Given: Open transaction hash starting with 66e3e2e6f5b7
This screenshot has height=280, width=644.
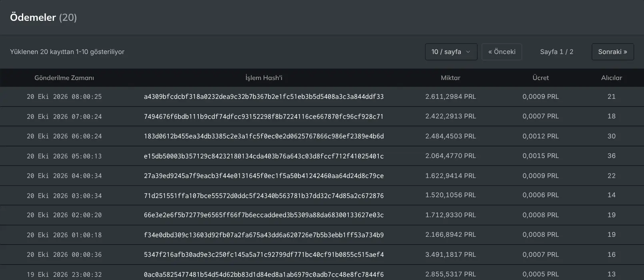Looking at the screenshot, I should click(x=264, y=215).
